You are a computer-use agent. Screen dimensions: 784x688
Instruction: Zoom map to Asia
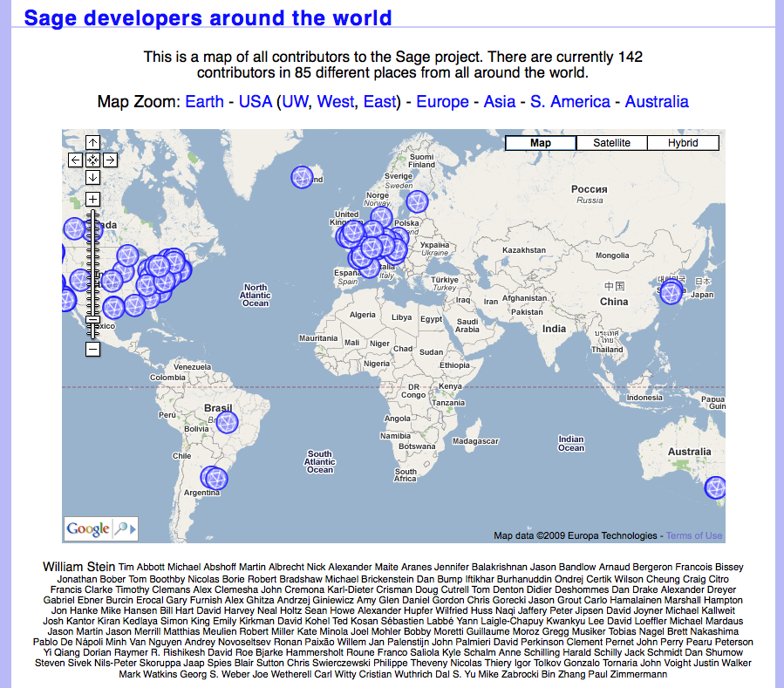[500, 101]
